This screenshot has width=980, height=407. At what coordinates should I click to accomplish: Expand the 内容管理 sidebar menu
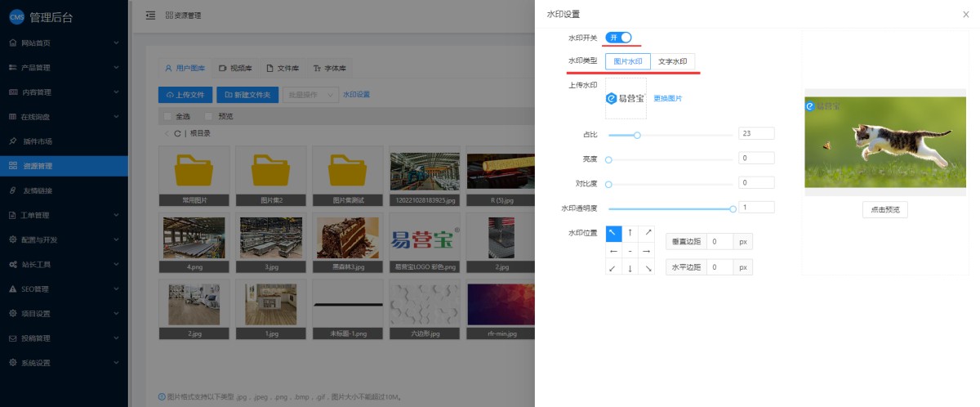[x=64, y=92]
